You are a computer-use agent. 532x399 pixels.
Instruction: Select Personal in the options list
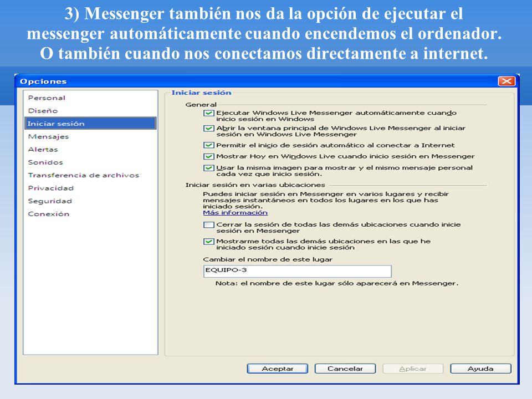coord(47,98)
